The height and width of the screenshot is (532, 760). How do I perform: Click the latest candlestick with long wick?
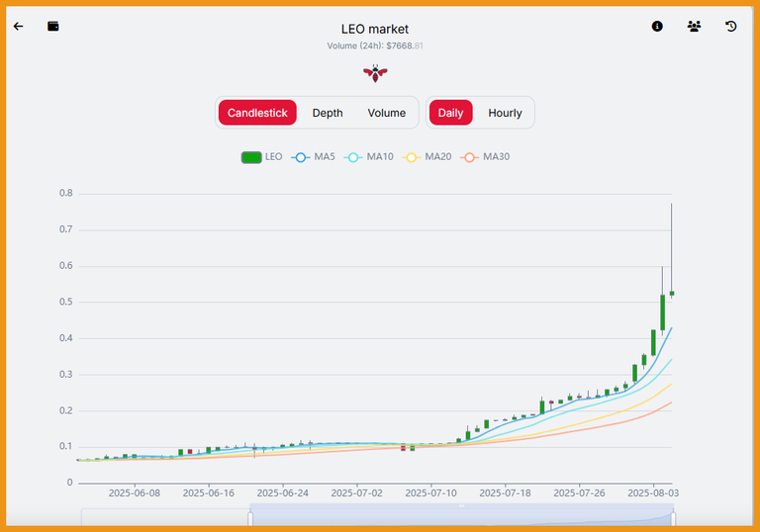(672, 293)
